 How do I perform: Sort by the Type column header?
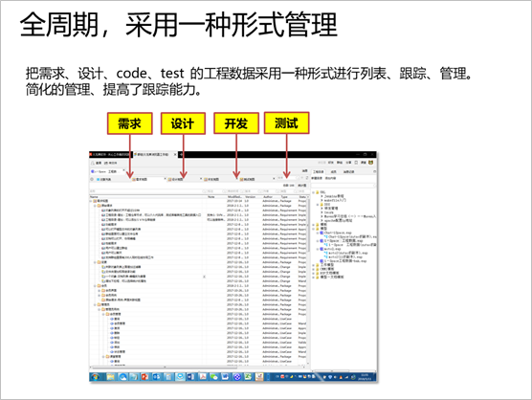[284, 197]
